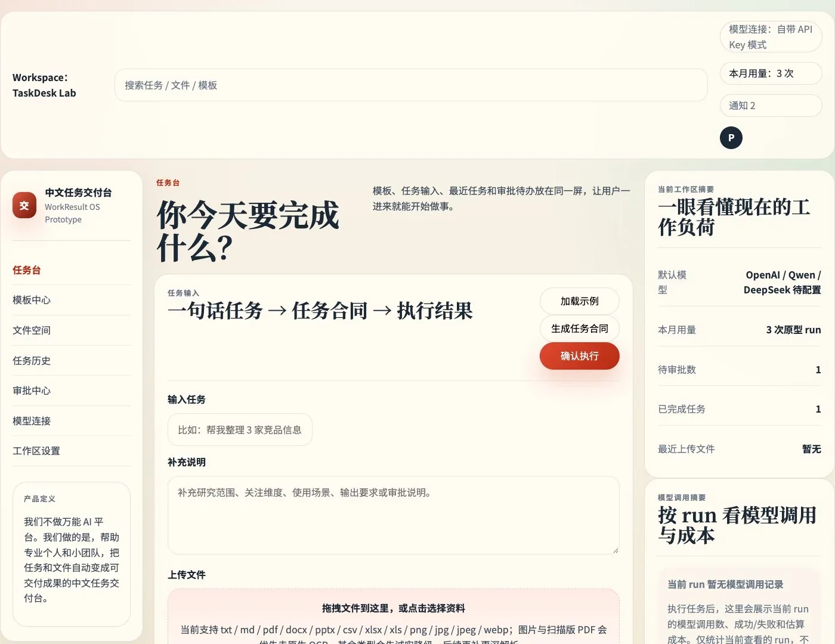Click the 本月用量: 3 次 pill
Image resolution: width=835 pixels, height=644 pixels.
click(x=771, y=73)
